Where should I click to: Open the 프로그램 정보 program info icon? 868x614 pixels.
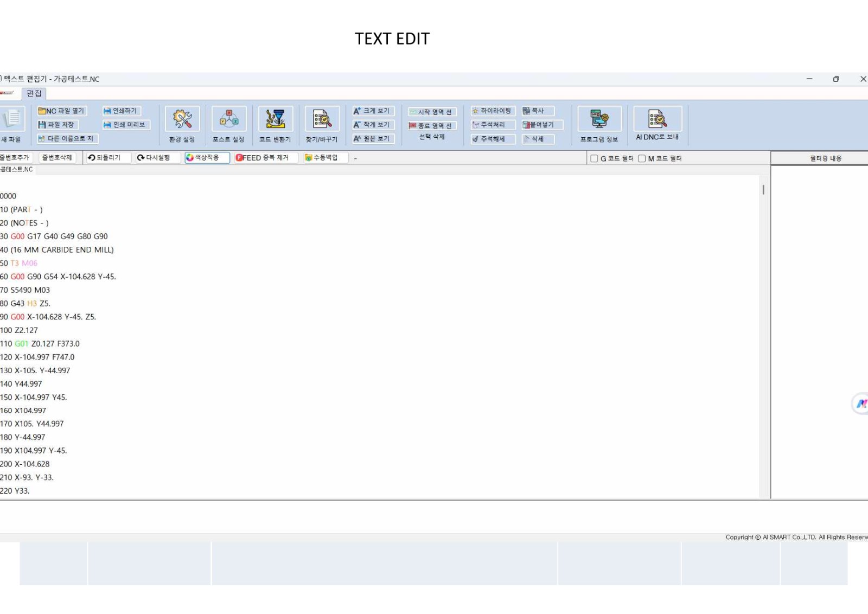coord(599,119)
